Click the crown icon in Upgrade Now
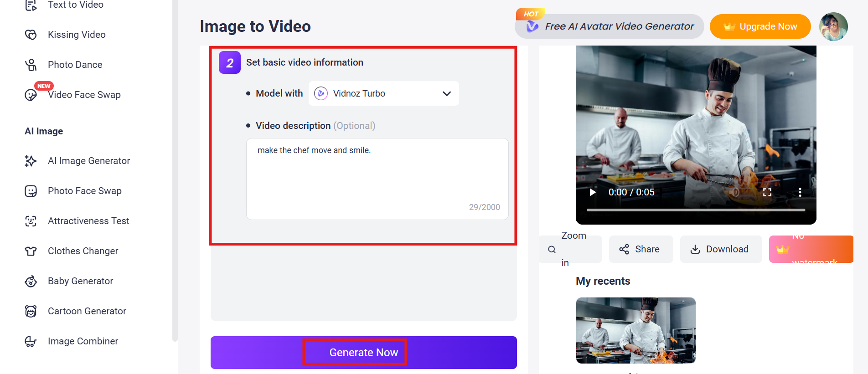 coord(729,26)
